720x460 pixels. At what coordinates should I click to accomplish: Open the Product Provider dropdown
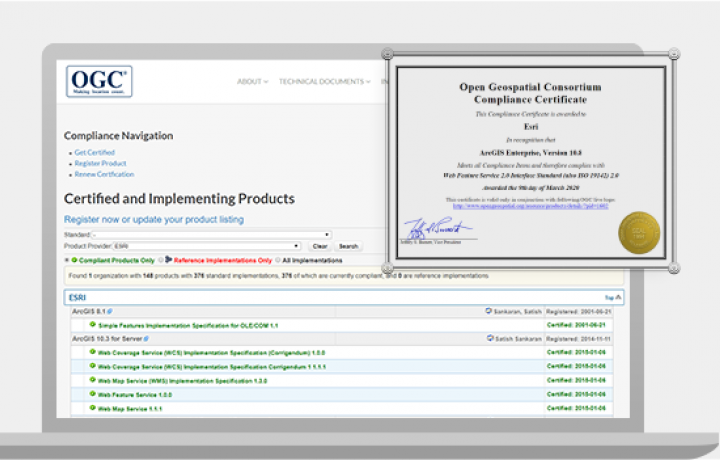(208, 245)
